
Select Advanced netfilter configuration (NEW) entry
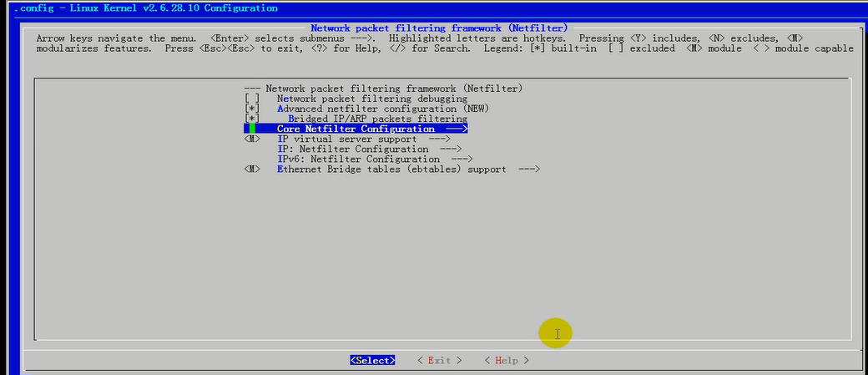(383, 109)
